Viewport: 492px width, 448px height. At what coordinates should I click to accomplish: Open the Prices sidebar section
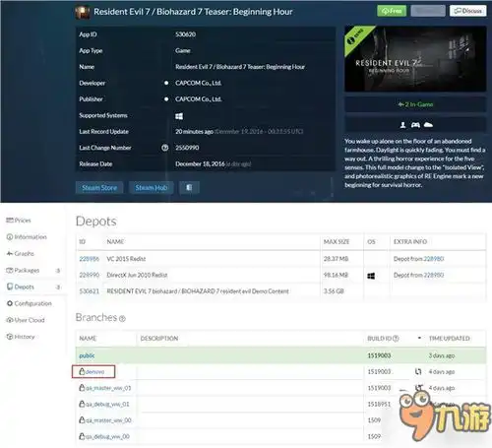[19, 221]
